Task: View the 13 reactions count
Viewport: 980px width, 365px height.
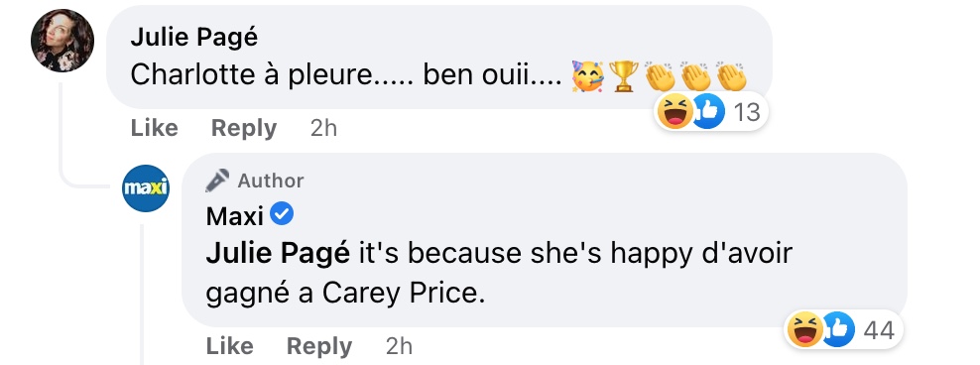Action: coord(746,112)
